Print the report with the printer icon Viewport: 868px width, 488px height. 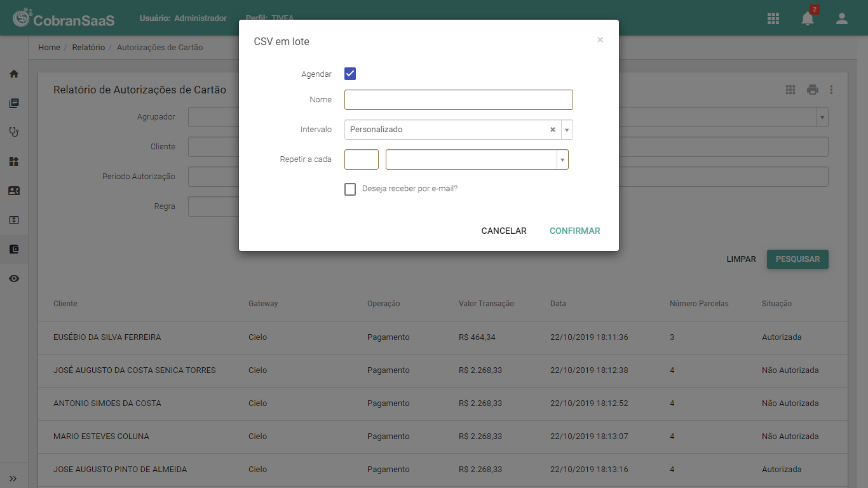(x=813, y=90)
